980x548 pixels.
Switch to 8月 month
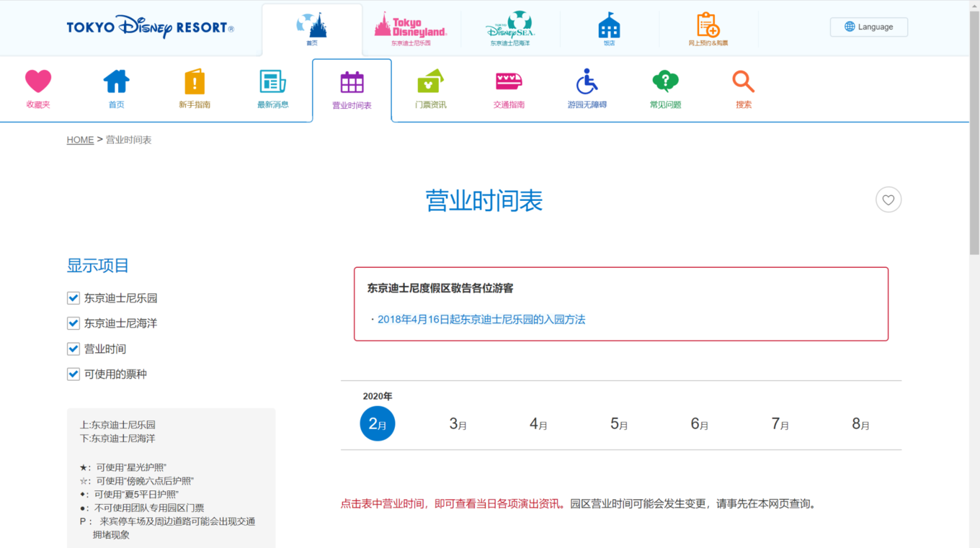pos(861,424)
